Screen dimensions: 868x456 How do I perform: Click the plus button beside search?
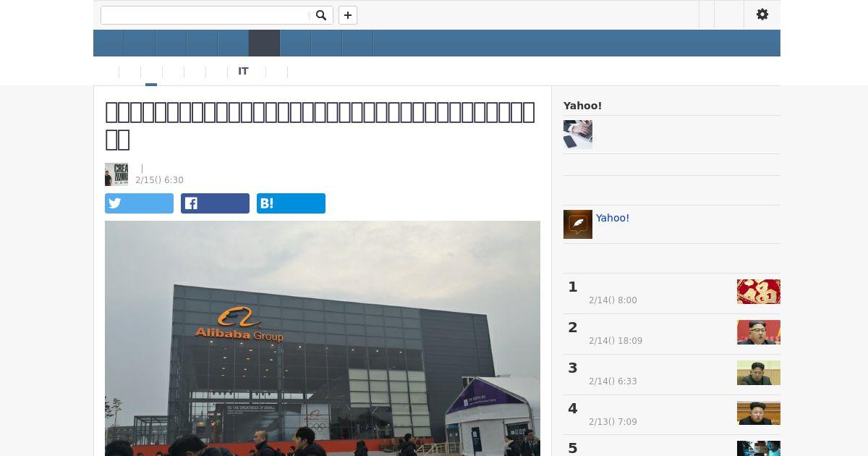point(348,15)
